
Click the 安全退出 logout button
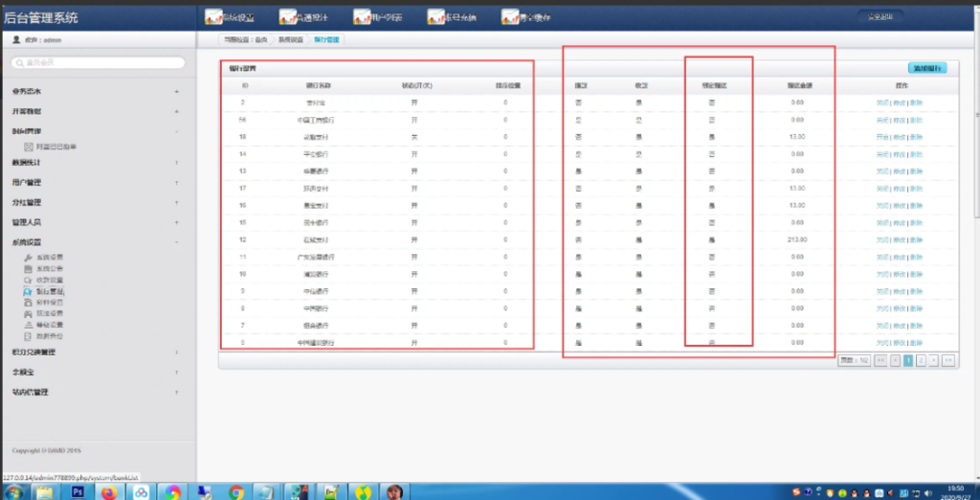tap(880, 17)
